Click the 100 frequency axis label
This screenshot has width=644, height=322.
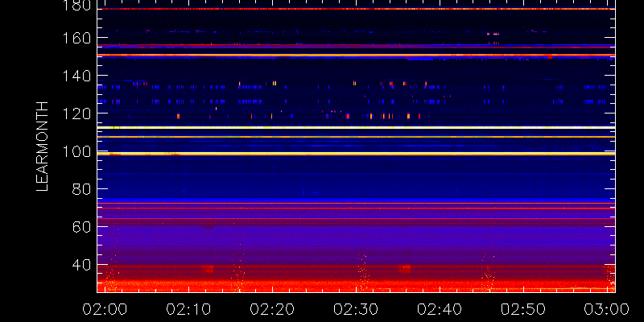(78, 151)
